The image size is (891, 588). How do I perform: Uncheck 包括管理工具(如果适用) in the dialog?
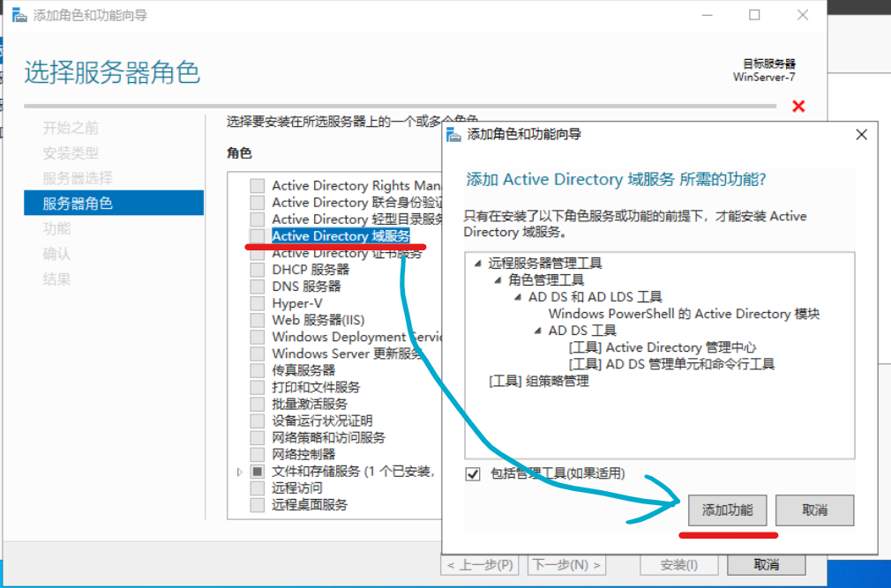tap(473, 474)
